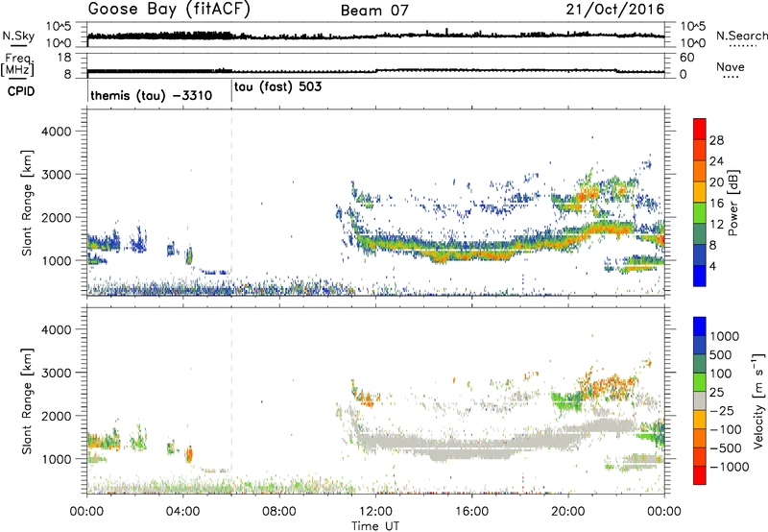Click the '08:00' time axis tick label

pyautogui.click(x=279, y=512)
